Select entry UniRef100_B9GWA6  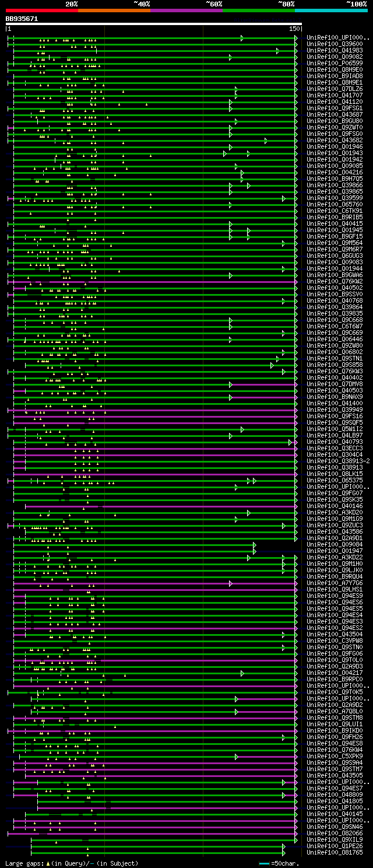click(x=335, y=275)
